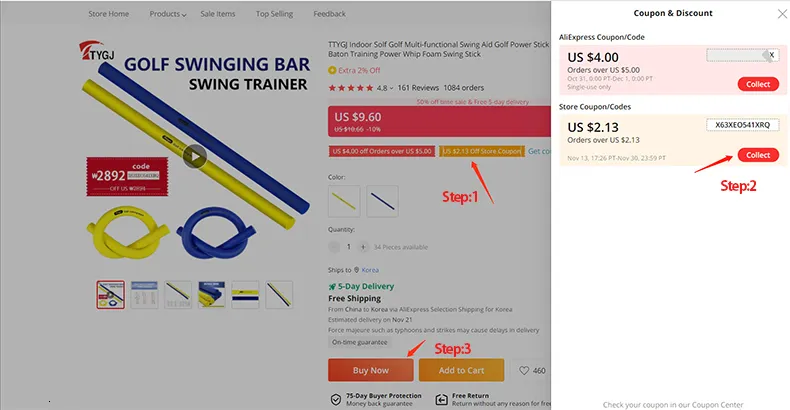Increase quantity with plus button
790x410 pixels.
tap(363, 247)
